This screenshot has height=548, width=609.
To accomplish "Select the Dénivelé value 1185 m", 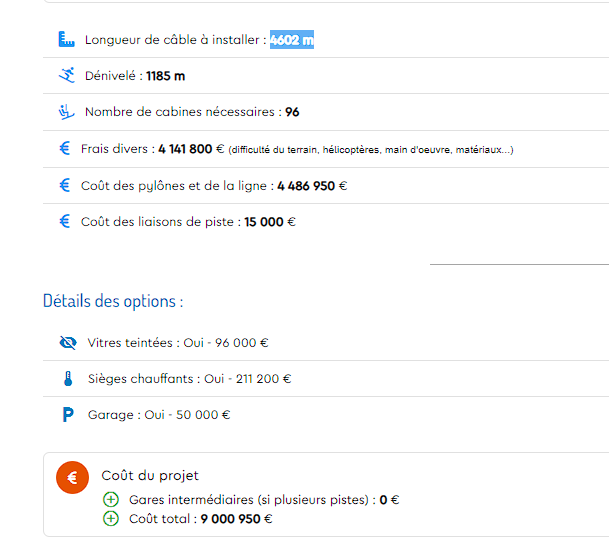I will tap(165, 76).
